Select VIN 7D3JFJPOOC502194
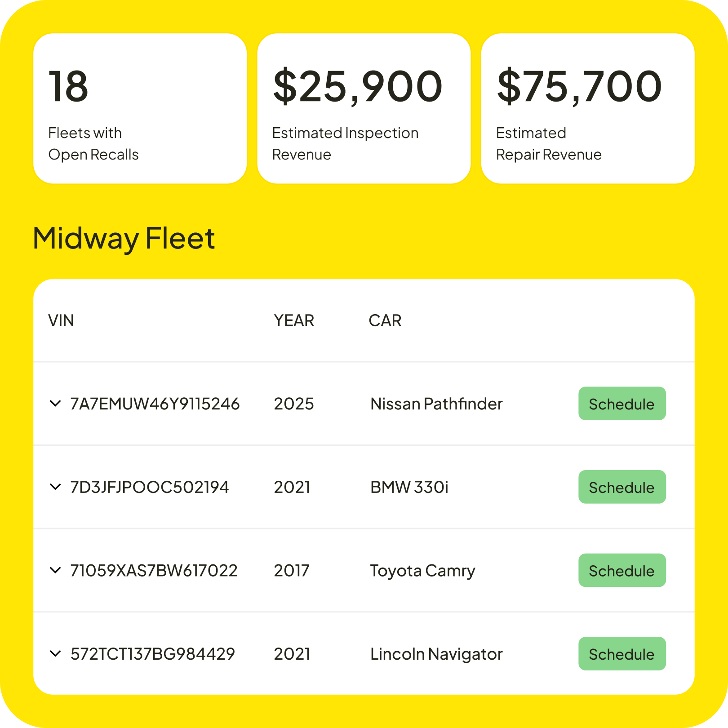The height and width of the screenshot is (728, 728). click(x=150, y=487)
